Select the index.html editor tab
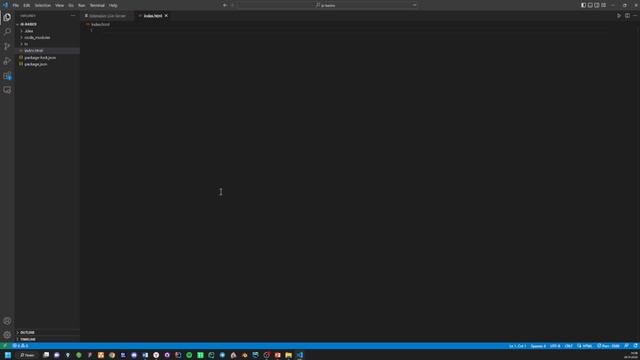Screen dimensions: 640x360 click(153, 16)
